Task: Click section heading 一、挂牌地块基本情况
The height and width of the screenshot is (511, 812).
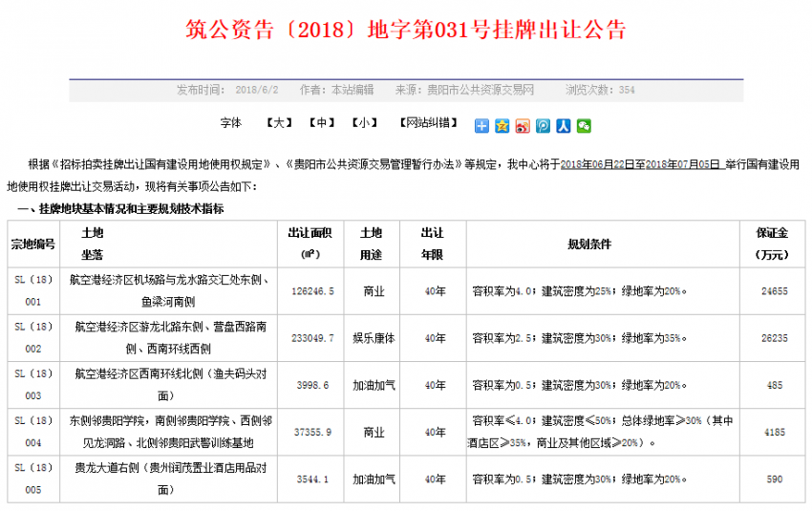Action: 120,208
